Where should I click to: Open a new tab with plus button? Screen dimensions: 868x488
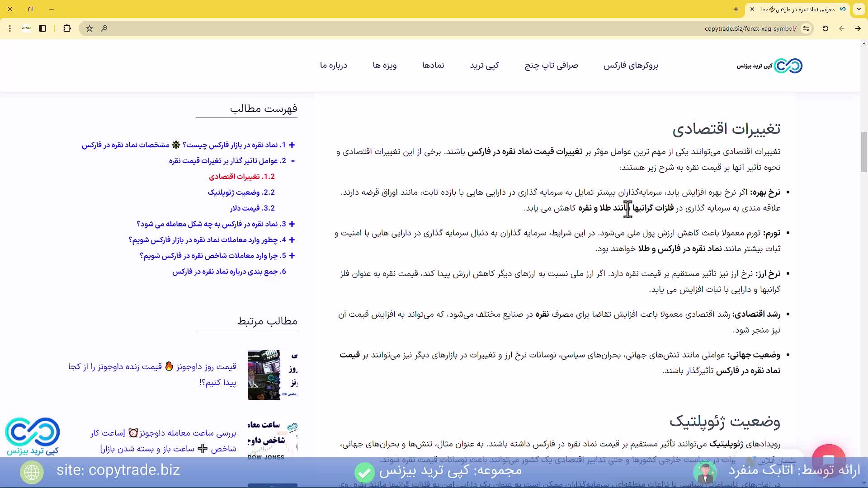(x=736, y=9)
